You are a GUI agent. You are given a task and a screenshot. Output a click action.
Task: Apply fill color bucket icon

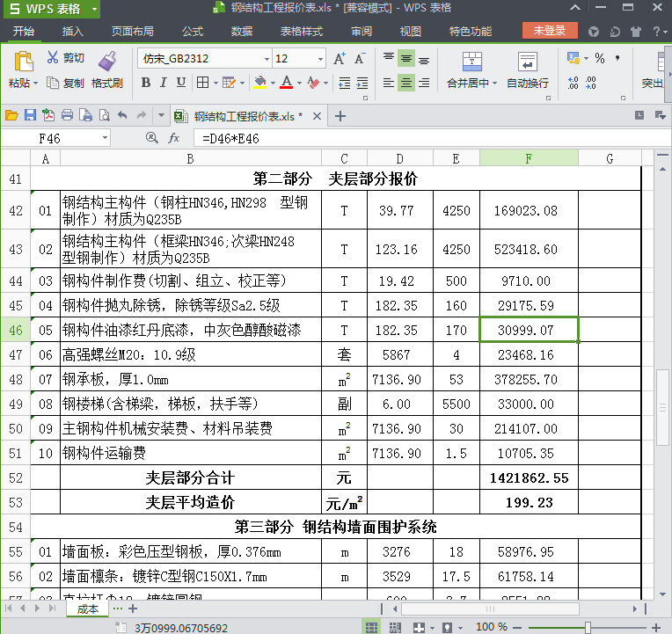259,83
